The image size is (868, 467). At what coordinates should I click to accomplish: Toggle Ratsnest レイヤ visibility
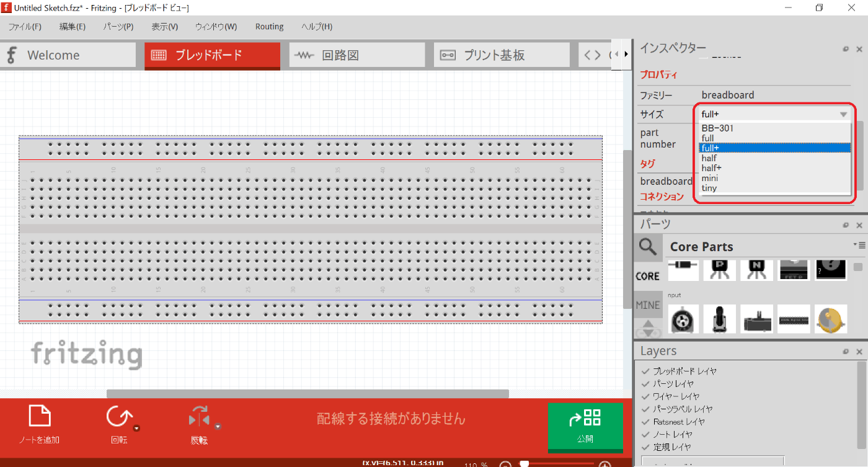[645, 422]
